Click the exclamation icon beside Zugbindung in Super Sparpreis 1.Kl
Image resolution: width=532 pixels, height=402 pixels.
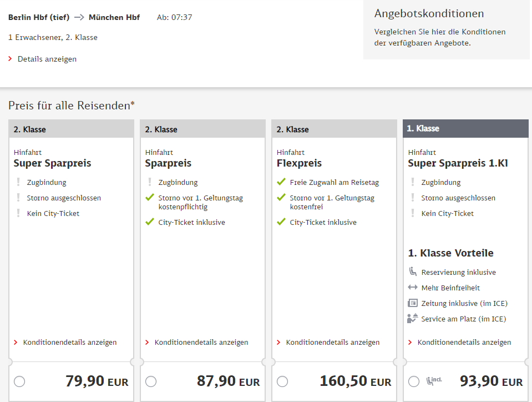pos(413,182)
